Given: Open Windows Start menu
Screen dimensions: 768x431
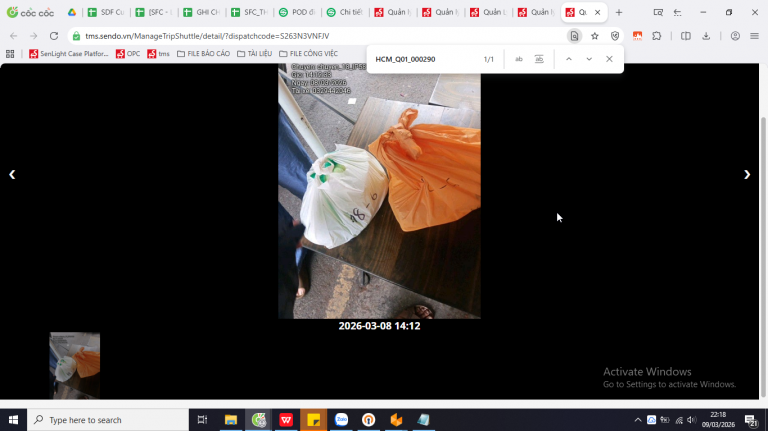Looking at the screenshot, I should [13, 420].
